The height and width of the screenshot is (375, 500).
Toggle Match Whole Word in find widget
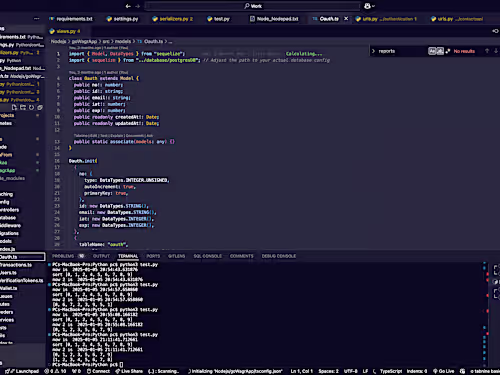point(440,51)
